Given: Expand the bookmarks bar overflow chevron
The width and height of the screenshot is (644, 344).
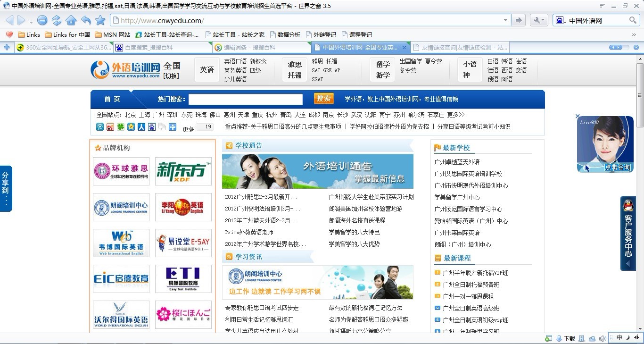Looking at the screenshot, I should coord(635,34).
